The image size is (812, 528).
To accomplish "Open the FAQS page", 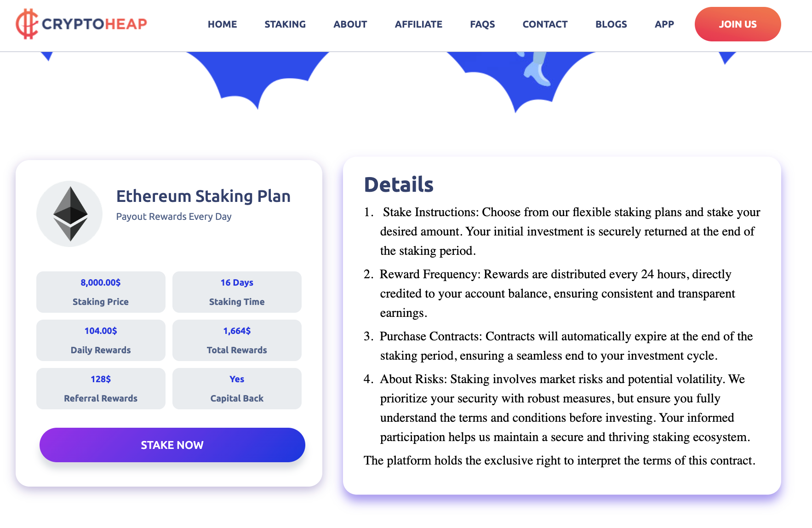I will tap(482, 24).
